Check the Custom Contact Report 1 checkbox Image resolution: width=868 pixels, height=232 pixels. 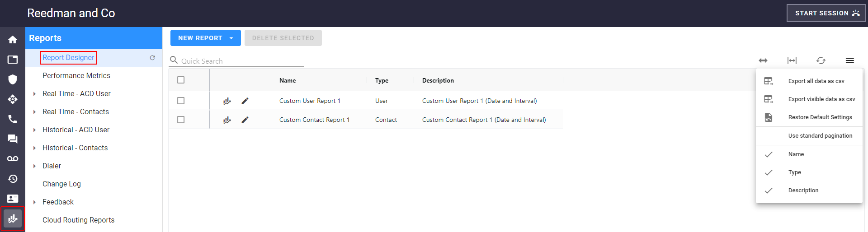[x=181, y=120]
